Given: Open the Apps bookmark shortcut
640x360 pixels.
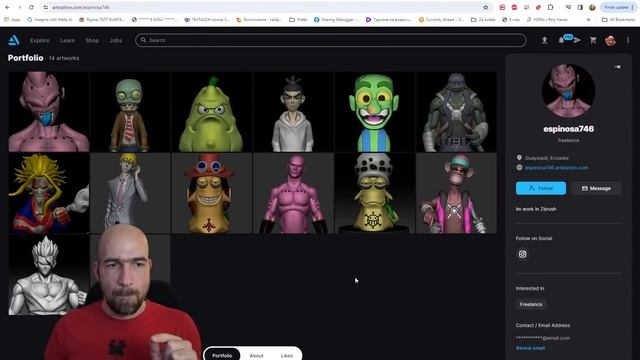Looking at the screenshot, I should 12,20.
